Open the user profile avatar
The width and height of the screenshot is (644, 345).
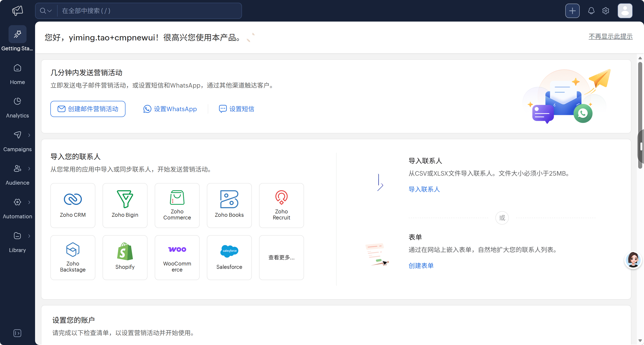click(625, 11)
